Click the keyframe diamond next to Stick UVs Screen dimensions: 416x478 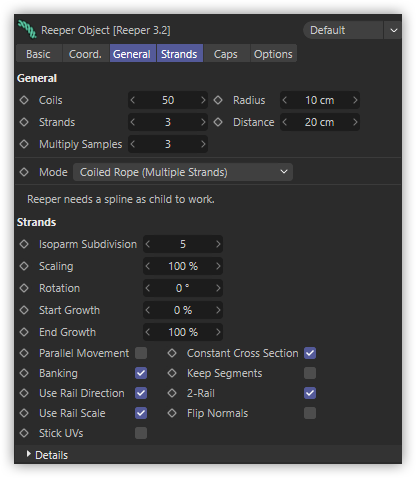tap(24, 433)
